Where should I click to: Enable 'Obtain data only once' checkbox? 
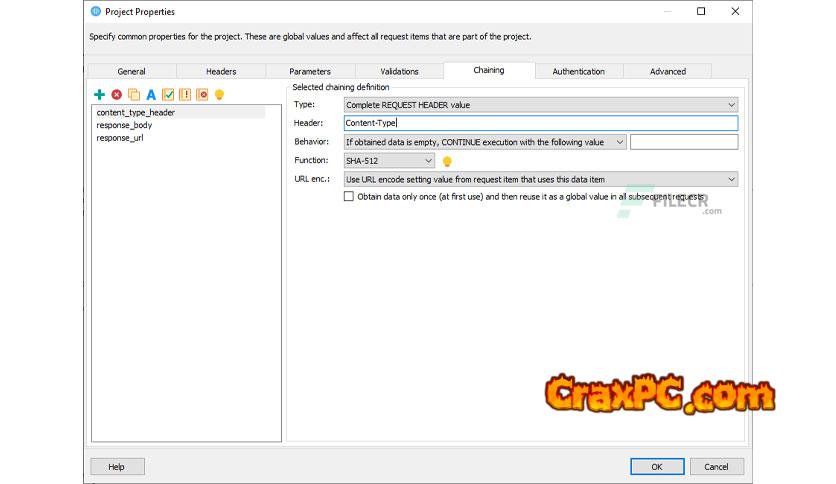[x=349, y=197]
